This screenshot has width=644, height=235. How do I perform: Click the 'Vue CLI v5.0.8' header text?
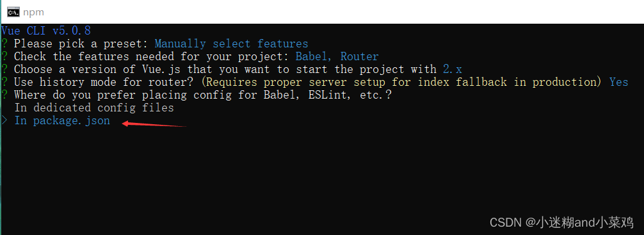pyautogui.click(x=46, y=31)
